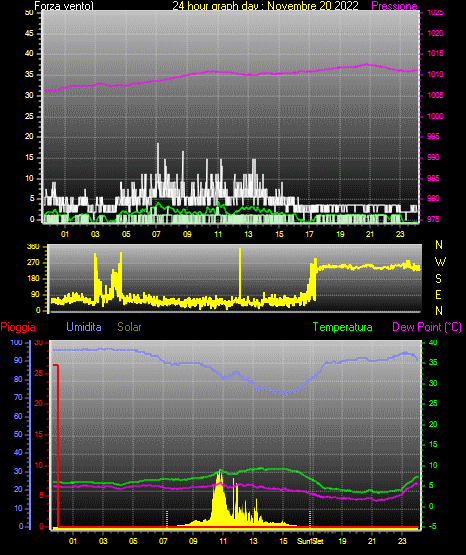
Task: Click hour 11 on bottom graph axis
Action: tap(223, 541)
